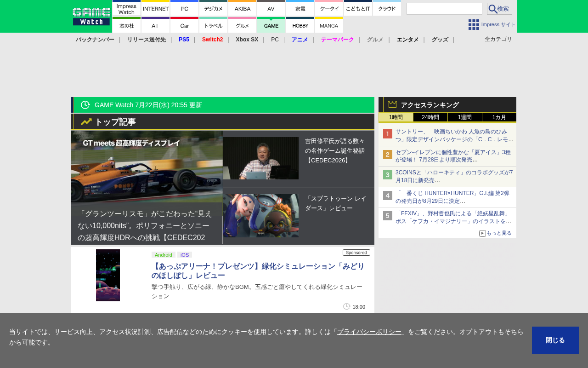
Task: Go to the テーマパーク category
Action: [x=338, y=40]
